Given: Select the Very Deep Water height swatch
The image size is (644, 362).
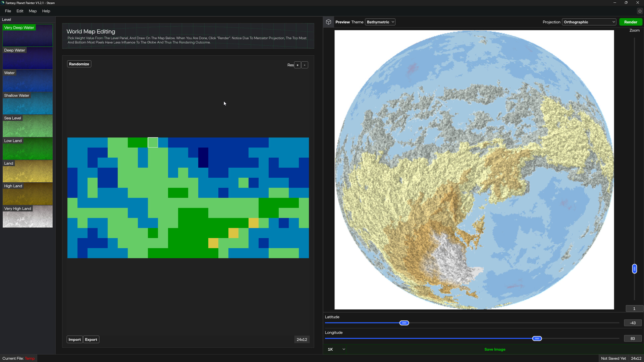Looking at the screenshot, I should pyautogui.click(x=28, y=35).
